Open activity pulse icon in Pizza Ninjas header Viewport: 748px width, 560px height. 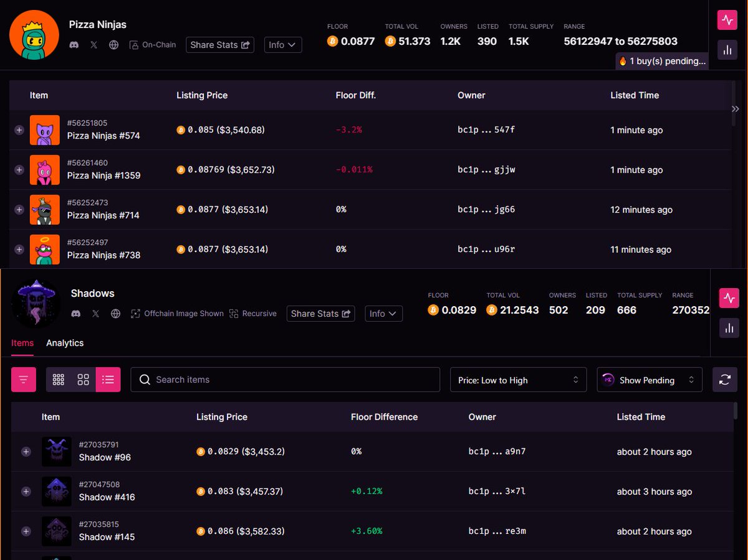pos(727,21)
